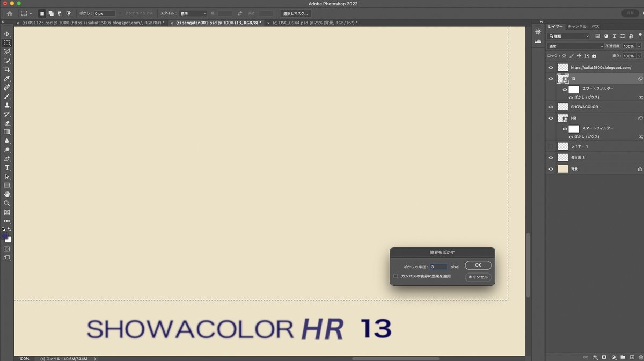Image resolution: width=644 pixels, height=361 pixels.
Task: Click the white background color swatch
Action: 9,239
